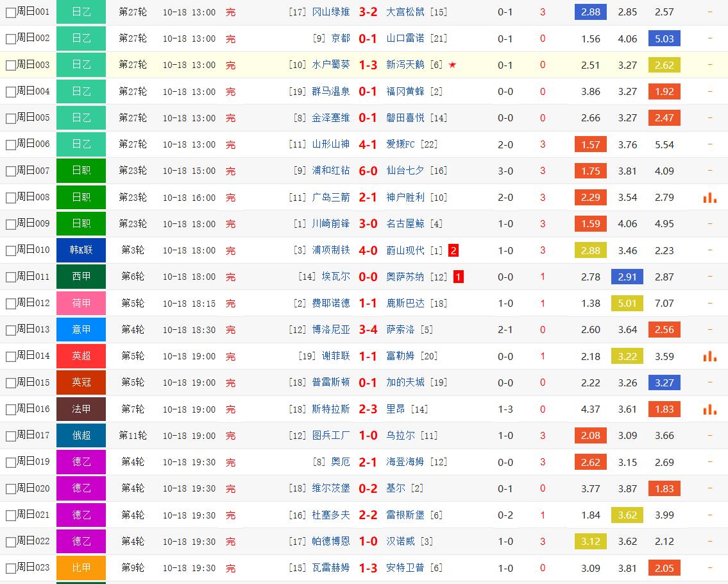Click the 日职 league tag on row 周日007
Viewport: 728px width, 584px height.
point(81,171)
